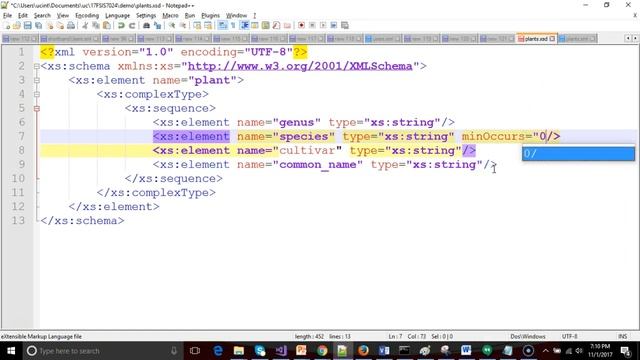This screenshot has height=360, width=640.
Task: Click line number 13 in the margin
Action: coord(18,220)
